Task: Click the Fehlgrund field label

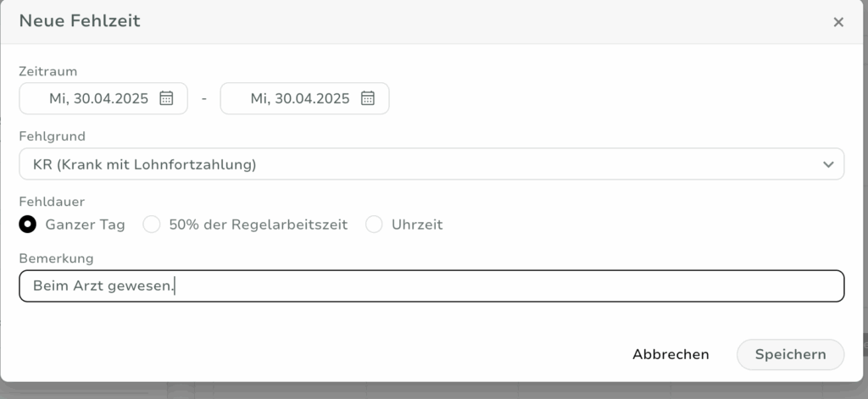Action: point(52,136)
